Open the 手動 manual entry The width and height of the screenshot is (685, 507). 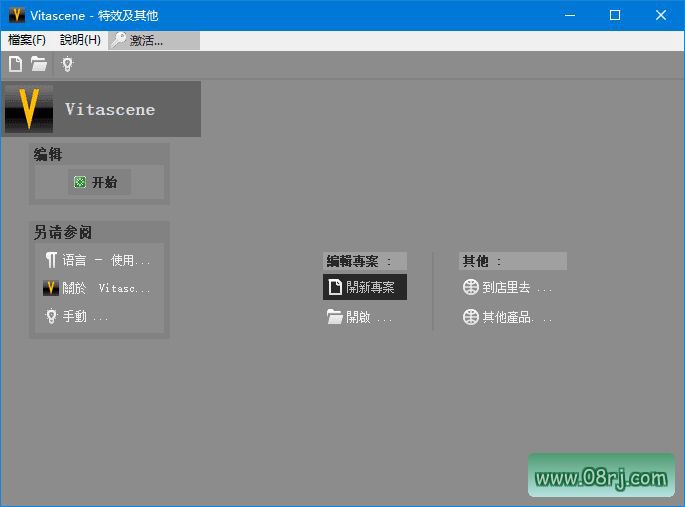[x=76, y=316]
